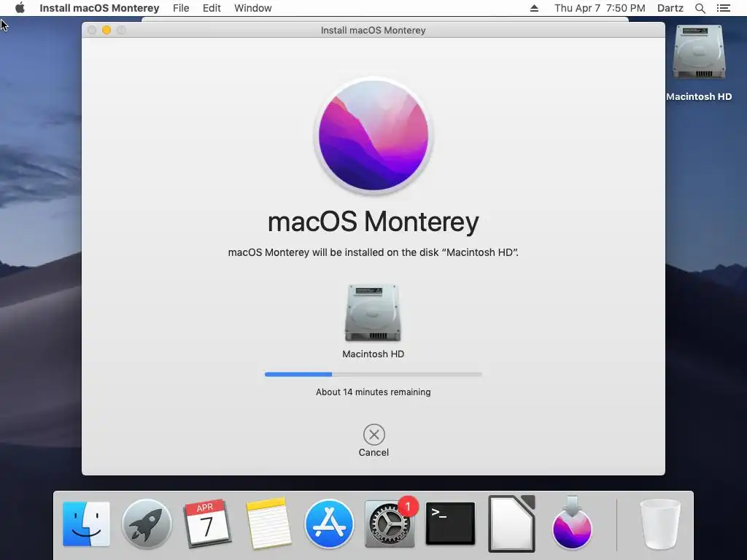Open Finder from the Dock
This screenshot has height=560, width=747.
tap(86, 524)
